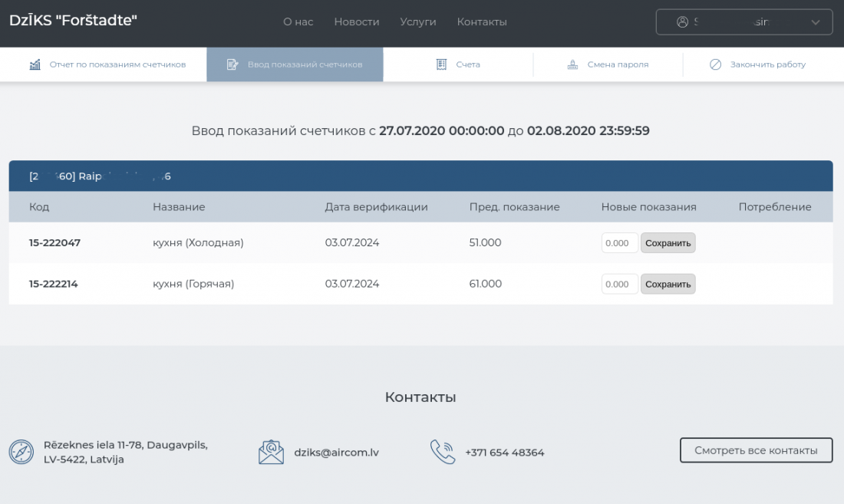Click the invoices (Счета) icon
This screenshot has width=844, height=504.
click(441, 64)
